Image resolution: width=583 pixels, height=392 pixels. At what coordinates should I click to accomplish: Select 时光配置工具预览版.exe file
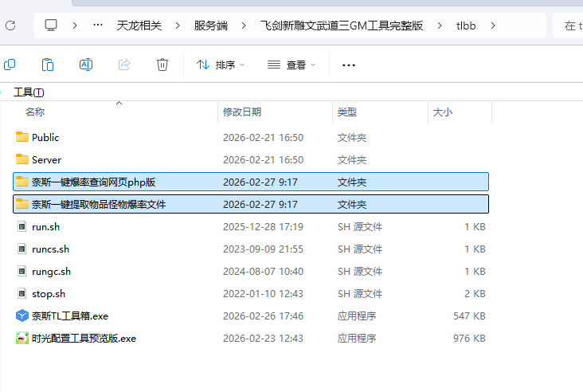84,339
